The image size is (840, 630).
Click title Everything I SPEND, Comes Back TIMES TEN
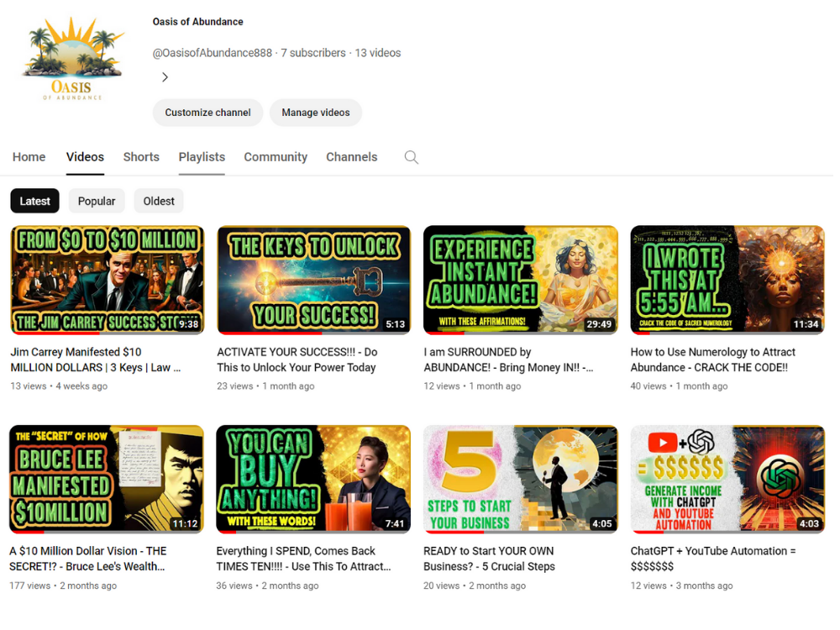(304, 559)
